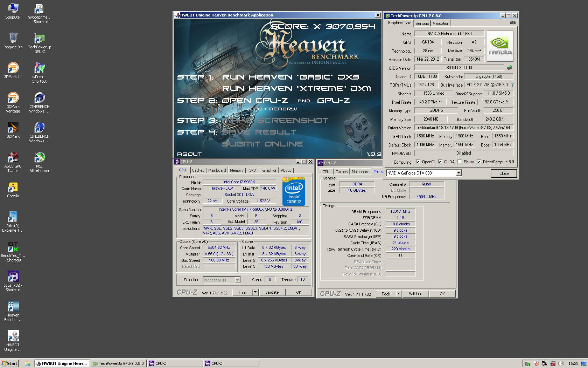Open the About tab in left CPU-Z
The image size is (588, 368).
pos(286,170)
